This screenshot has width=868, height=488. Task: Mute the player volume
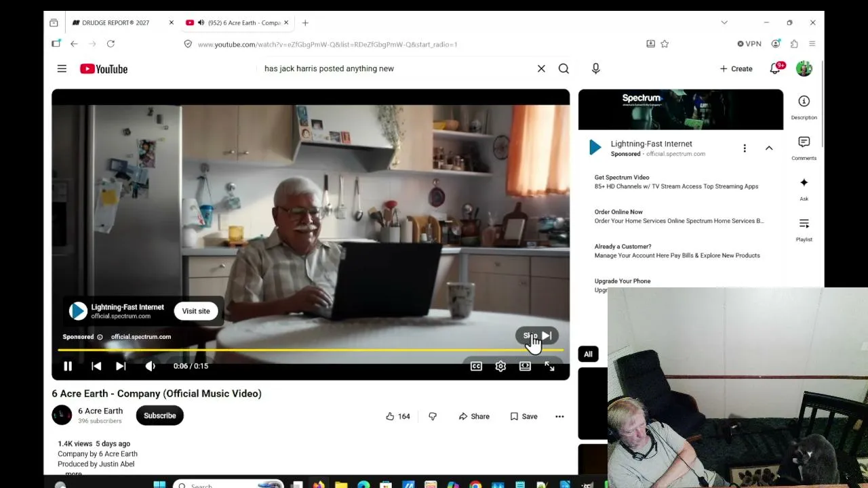pos(150,366)
